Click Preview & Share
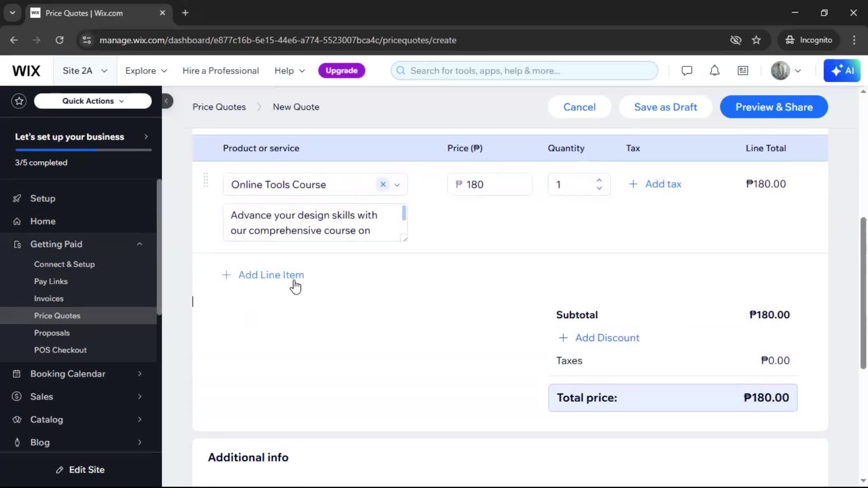The image size is (868, 488). point(774,107)
